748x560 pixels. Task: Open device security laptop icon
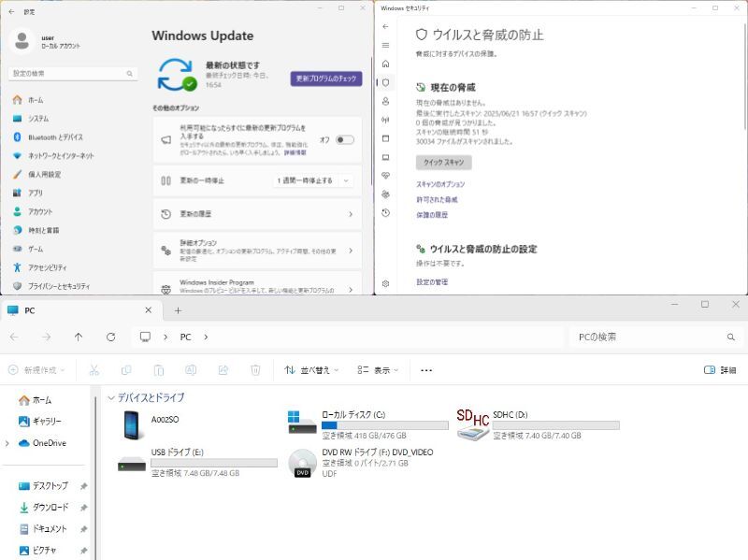[x=385, y=157]
